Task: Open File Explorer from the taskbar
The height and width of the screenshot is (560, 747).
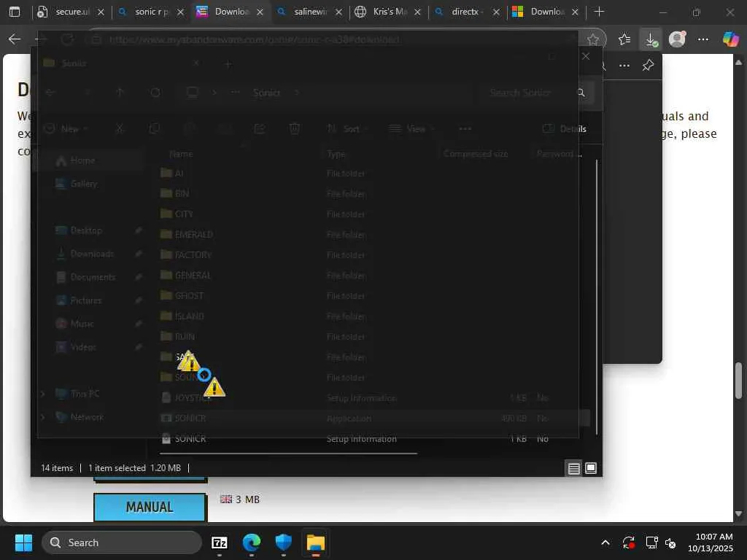Action: [x=315, y=542]
